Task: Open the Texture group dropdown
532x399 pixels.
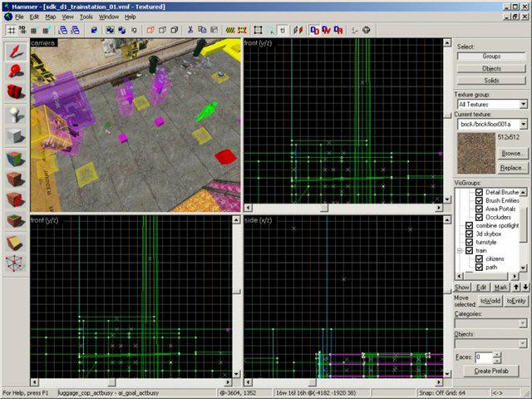Action: (523, 104)
